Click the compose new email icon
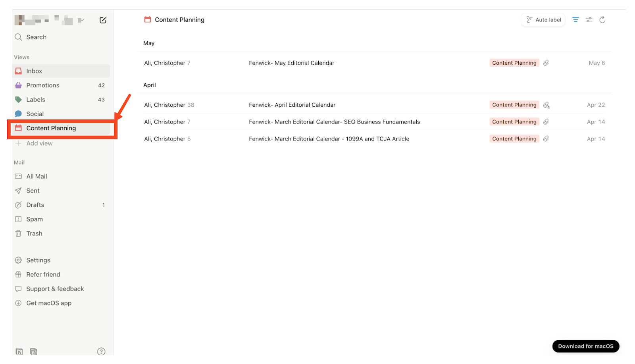The image size is (635, 364). tap(103, 20)
